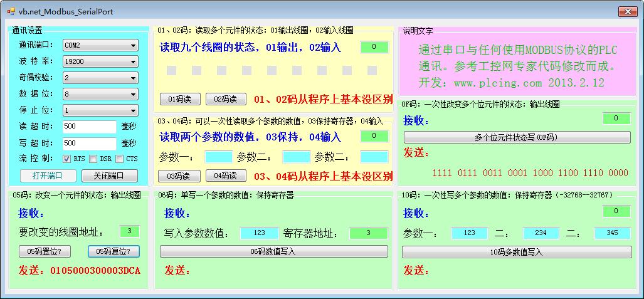Click the 多个位元件状态写 (0F码) button

pyautogui.click(x=517, y=137)
